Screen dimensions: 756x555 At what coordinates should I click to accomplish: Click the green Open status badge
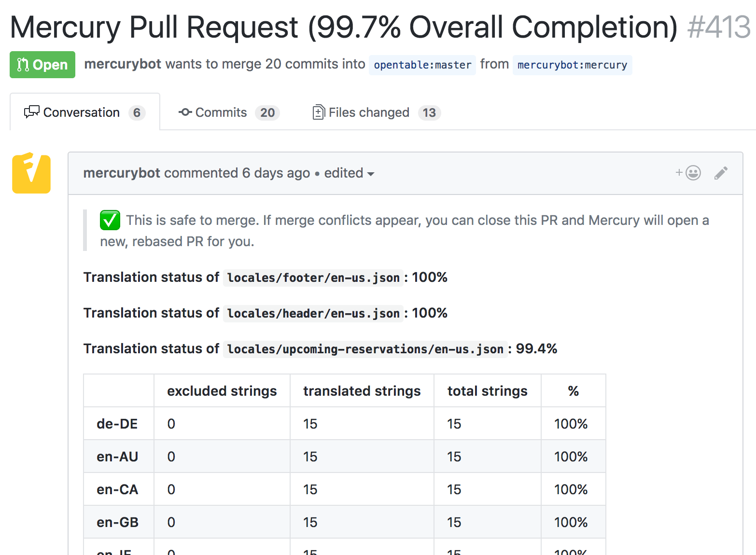point(42,65)
